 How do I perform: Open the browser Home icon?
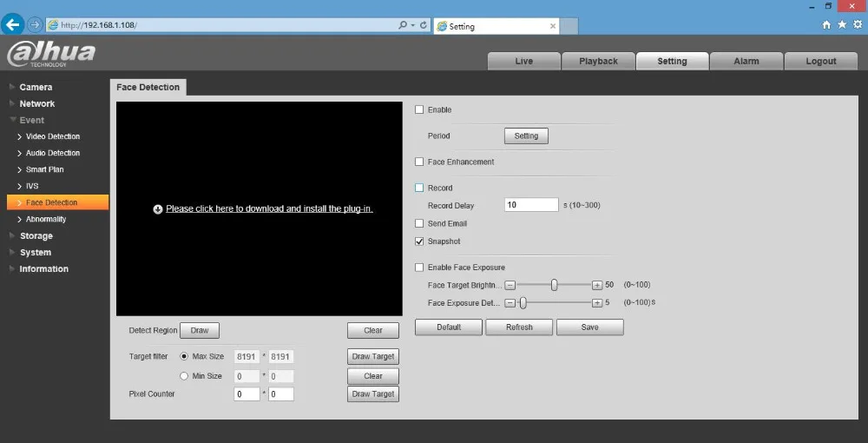(x=826, y=24)
